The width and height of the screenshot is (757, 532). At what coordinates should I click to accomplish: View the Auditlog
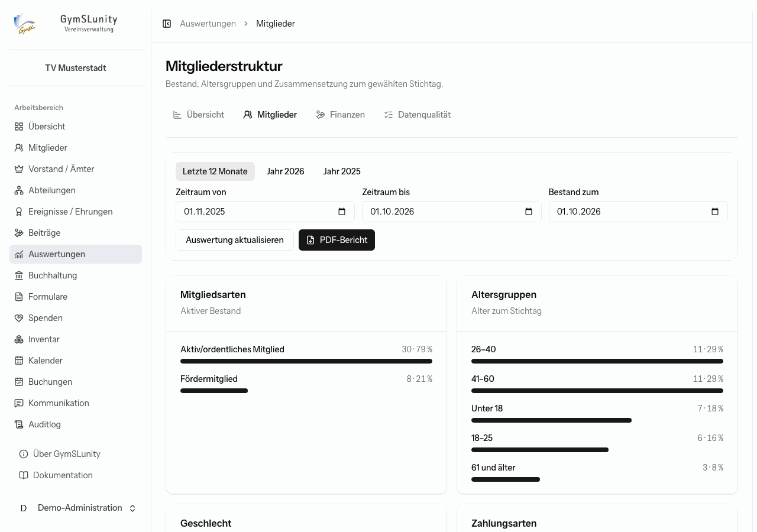pyautogui.click(x=76, y=424)
